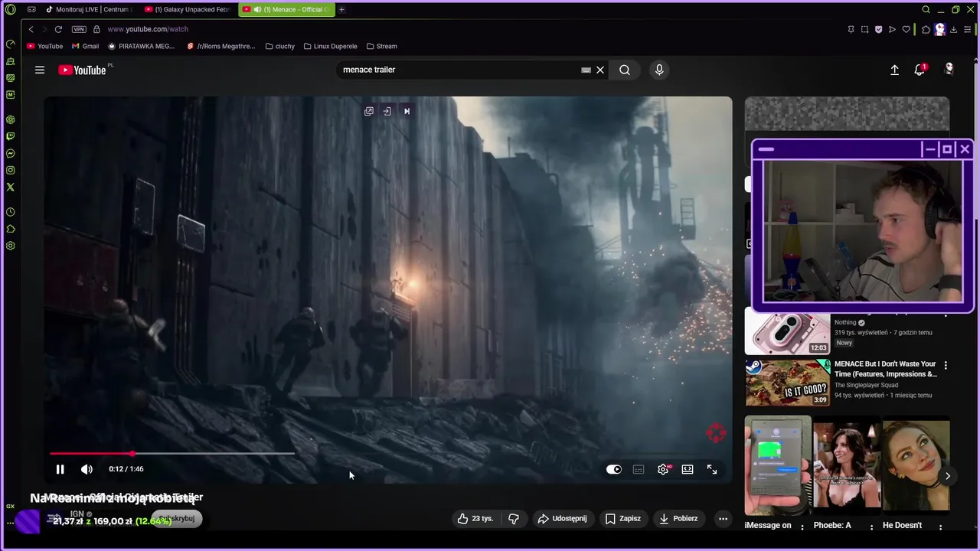Image resolution: width=980 pixels, height=551 pixels.
Task: Open PIRATAWKA MEG... bookmark
Action: pyautogui.click(x=141, y=46)
